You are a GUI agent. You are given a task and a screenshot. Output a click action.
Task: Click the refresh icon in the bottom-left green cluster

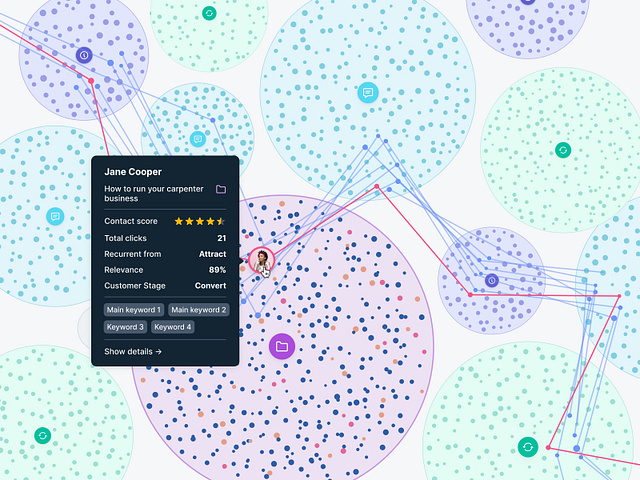tap(42, 436)
